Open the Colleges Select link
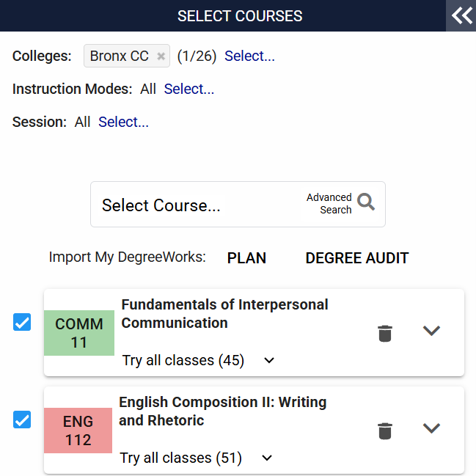Viewport: 476px width, 476px height. 249,56
